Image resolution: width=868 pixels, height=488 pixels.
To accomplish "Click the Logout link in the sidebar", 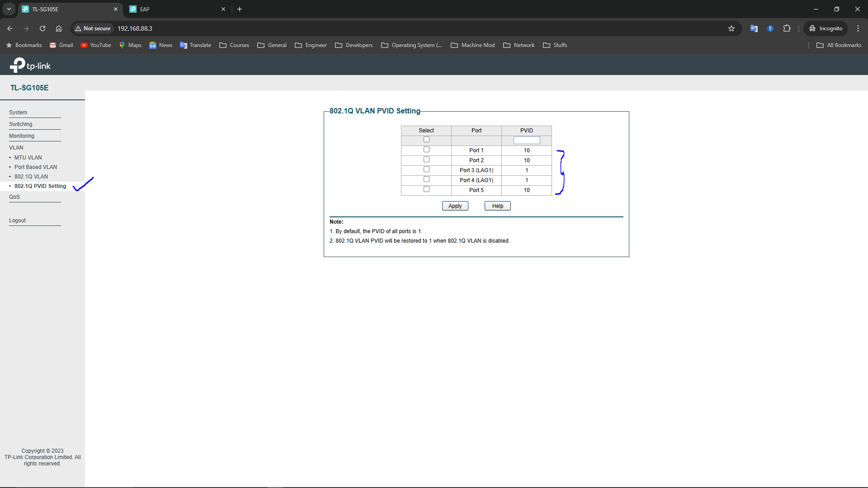I will (18, 220).
